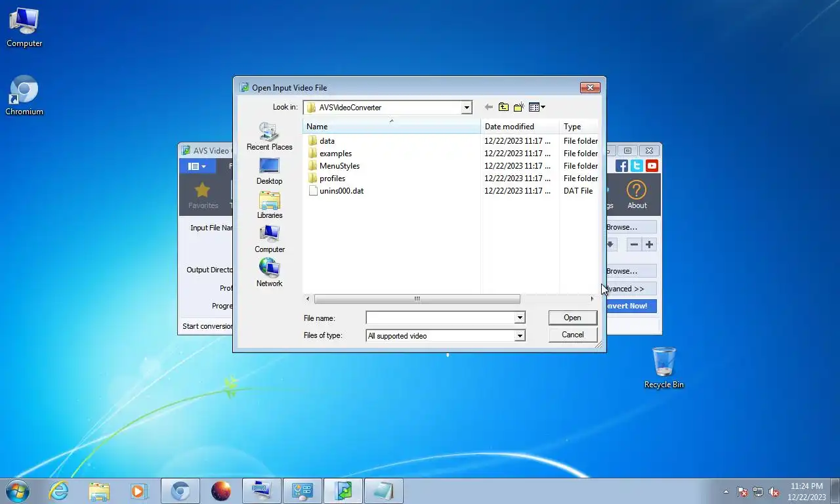840x504 pixels.
Task: Click the Open button
Action: coord(572,318)
